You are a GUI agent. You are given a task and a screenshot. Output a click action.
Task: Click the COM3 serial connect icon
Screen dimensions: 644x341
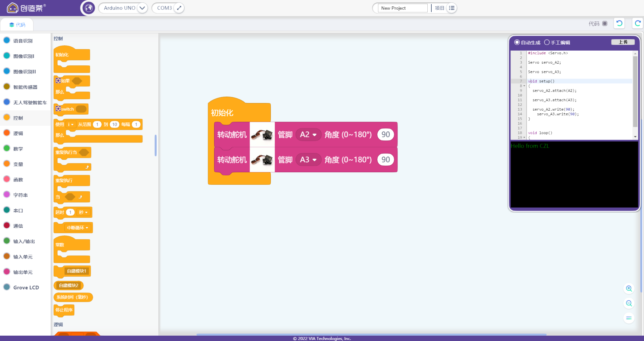(179, 8)
